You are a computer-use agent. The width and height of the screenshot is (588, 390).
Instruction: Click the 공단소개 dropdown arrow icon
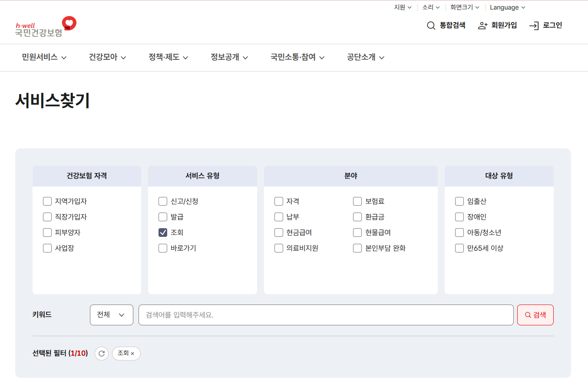(382, 58)
